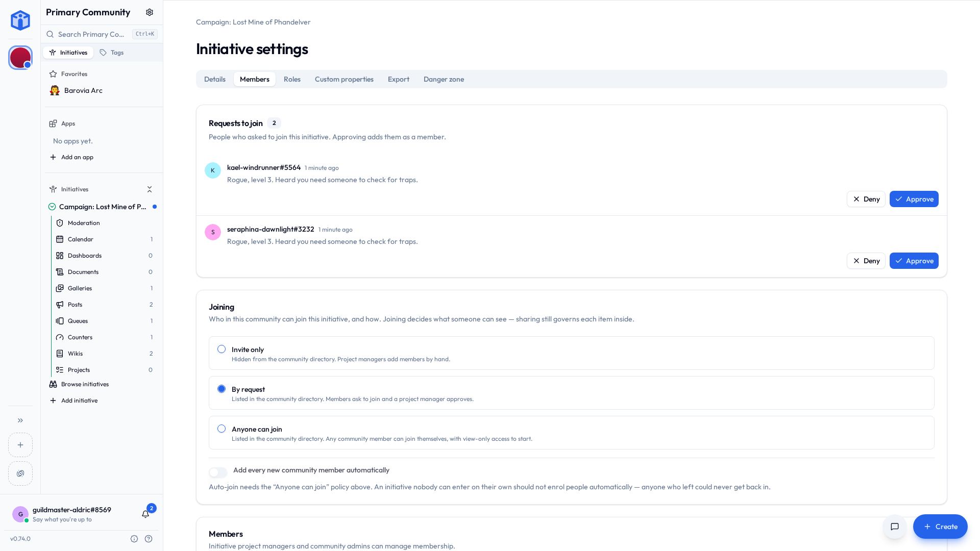
Task: Select the Anyone can join radio option
Action: coord(222,429)
